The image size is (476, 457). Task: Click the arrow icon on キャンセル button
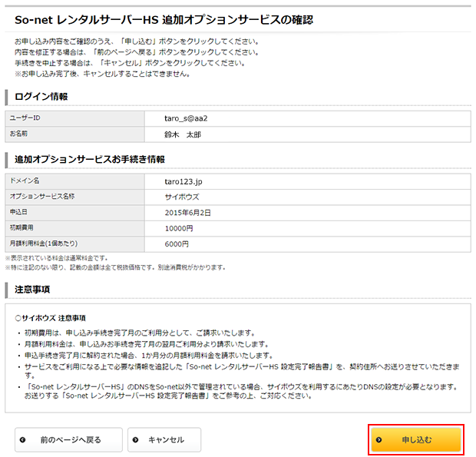(135, 440)
